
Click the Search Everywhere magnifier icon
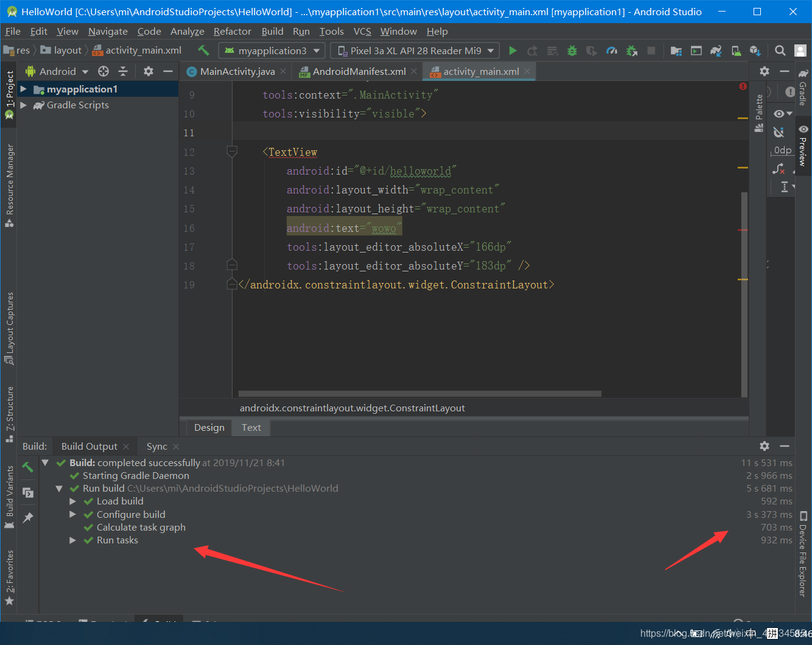click(x=780, y=51)
